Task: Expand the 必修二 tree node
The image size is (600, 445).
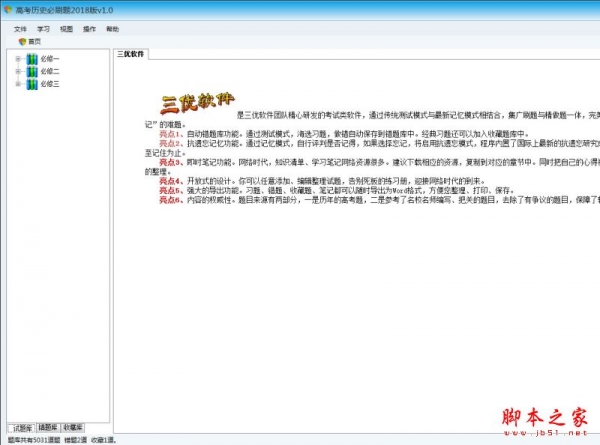Action: [18, 71]
